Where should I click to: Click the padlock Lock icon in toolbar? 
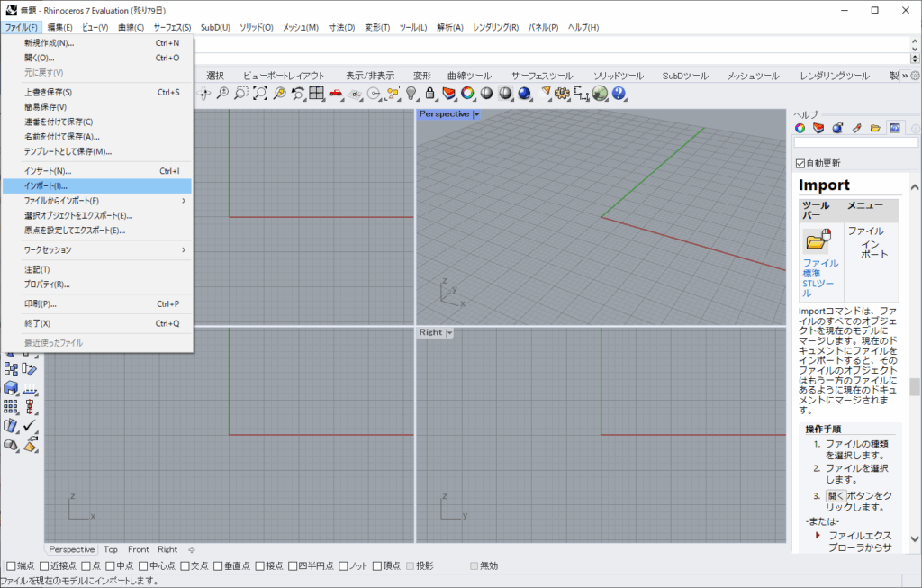click(429, 94)
